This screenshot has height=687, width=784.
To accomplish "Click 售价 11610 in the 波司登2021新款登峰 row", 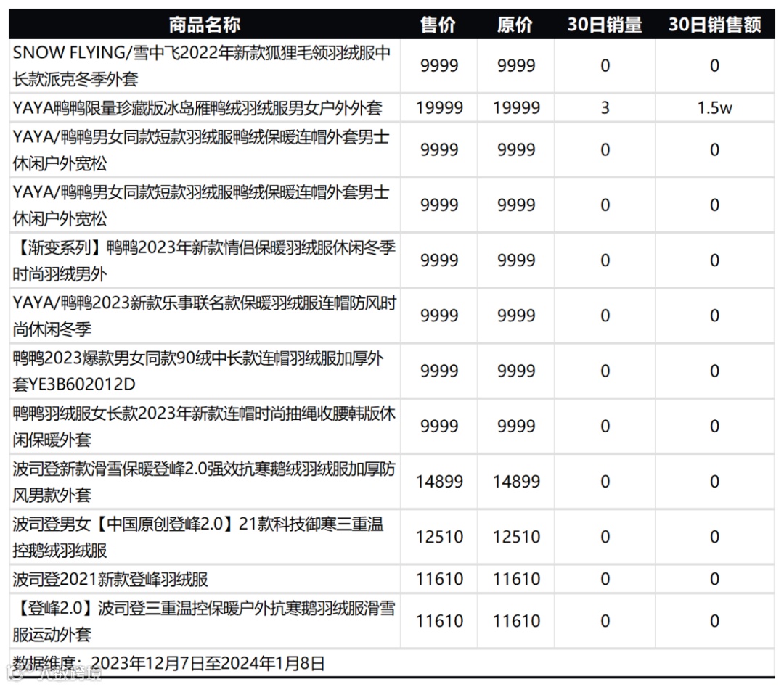I will click(x=439, y=579).
